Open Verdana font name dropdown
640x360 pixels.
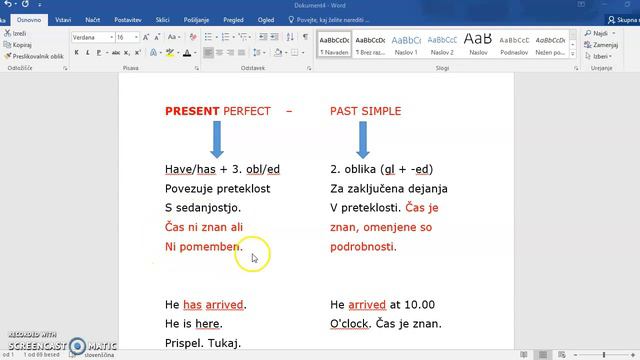[x=111, y=37]
